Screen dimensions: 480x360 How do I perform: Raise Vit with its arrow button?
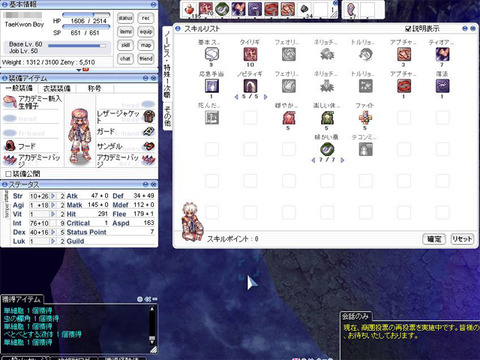53,214
